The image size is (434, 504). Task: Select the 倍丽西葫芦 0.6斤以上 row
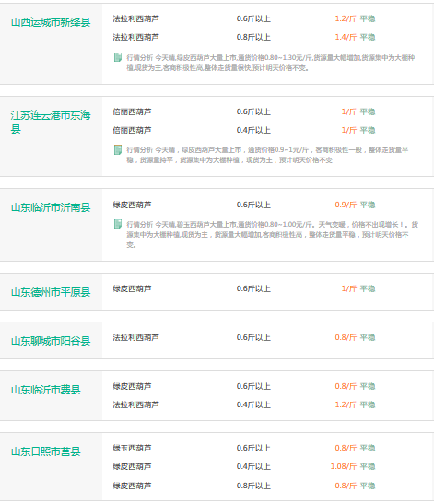click(244, 111)
